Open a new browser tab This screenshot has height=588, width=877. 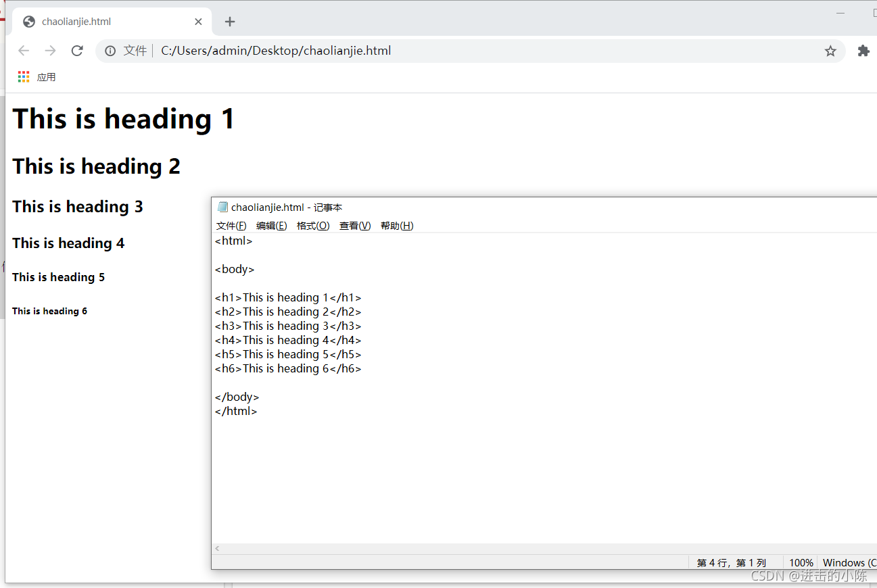click(230, 22)
